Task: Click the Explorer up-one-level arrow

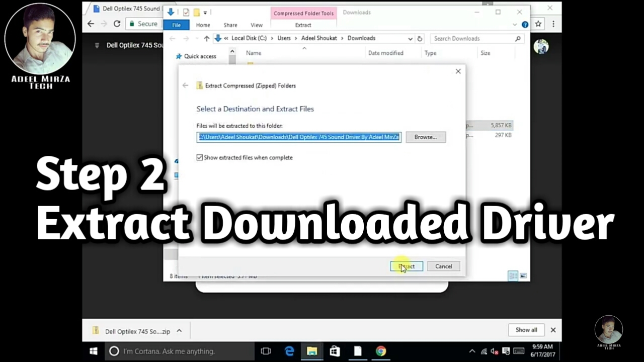Action: click(207, 38)
